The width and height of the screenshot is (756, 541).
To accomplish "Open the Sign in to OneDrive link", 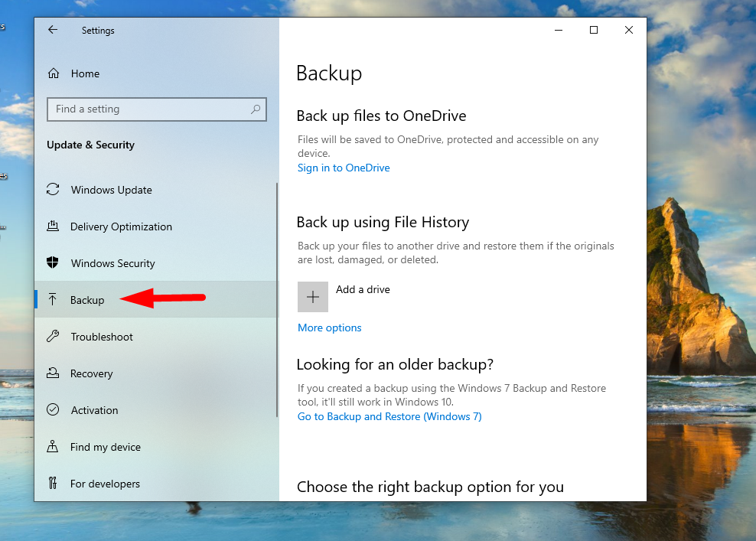I will (344, 168).
